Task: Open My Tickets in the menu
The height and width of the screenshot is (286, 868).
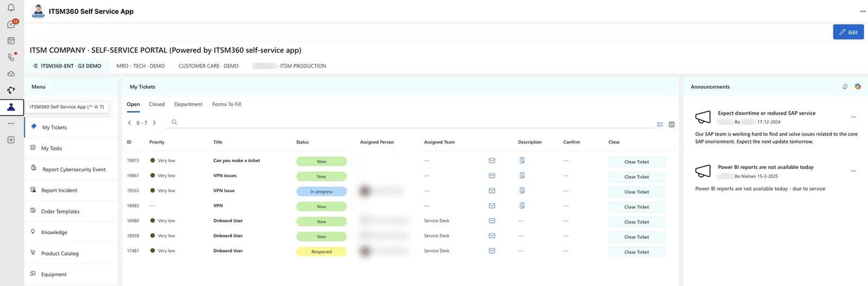Action: pyautogui.click(x=72, y=127)
